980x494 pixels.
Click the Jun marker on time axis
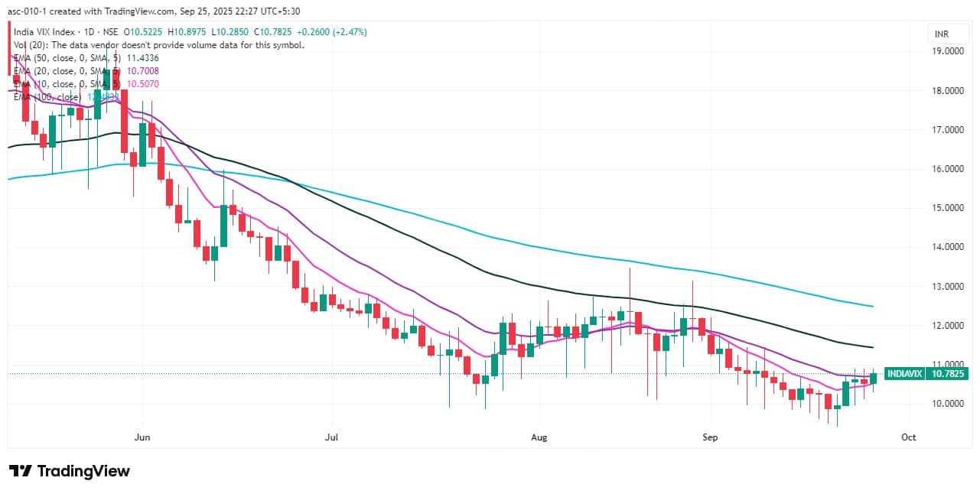point(142,438)
